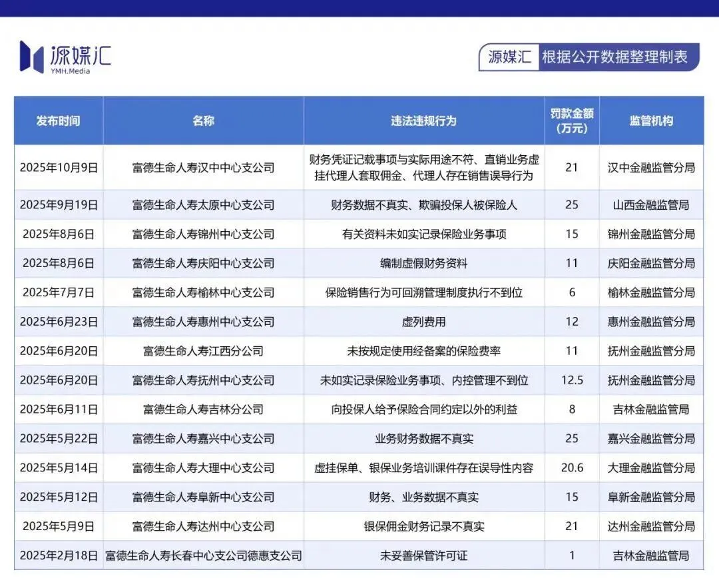Click 保险销售行为可回溯管理制度执行不到位 cell
Image resolution: width=719 pixels, height=588 pixels.
(424, 292)
